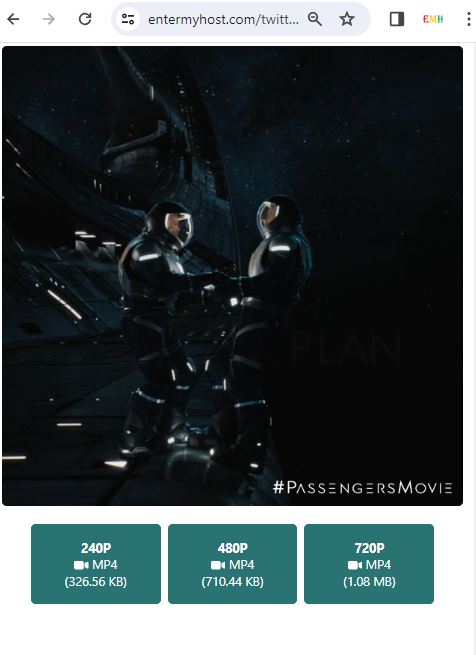Click the forward navigation arrow
The image size is (476, 655).
[x=49, y=19]
